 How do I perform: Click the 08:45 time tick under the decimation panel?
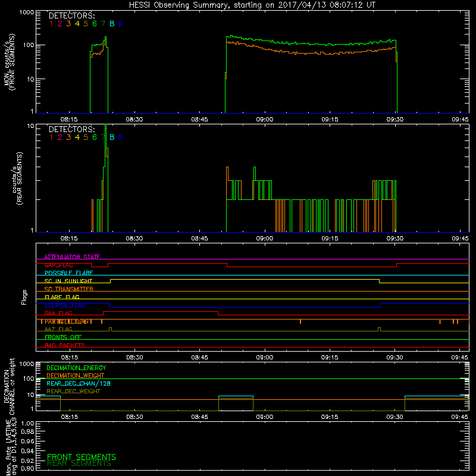[200, 417]
